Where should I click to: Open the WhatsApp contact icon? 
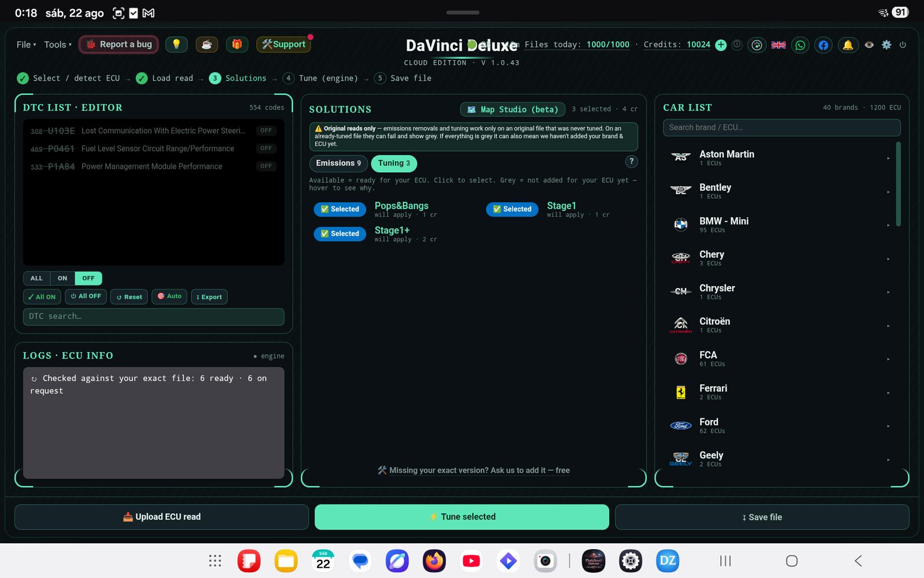click(x=800, y=45)
